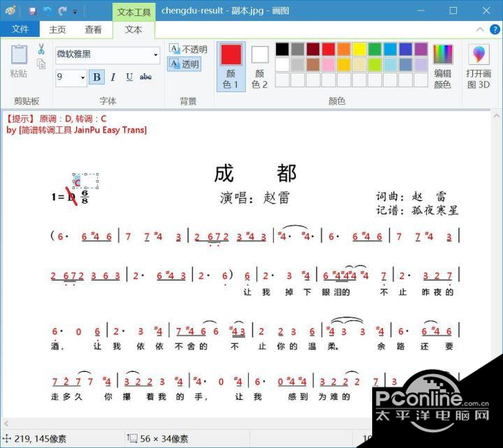Screen dimensions: 503x448
Task: Select the Color 1 button
Action: [x=231, y=67]
